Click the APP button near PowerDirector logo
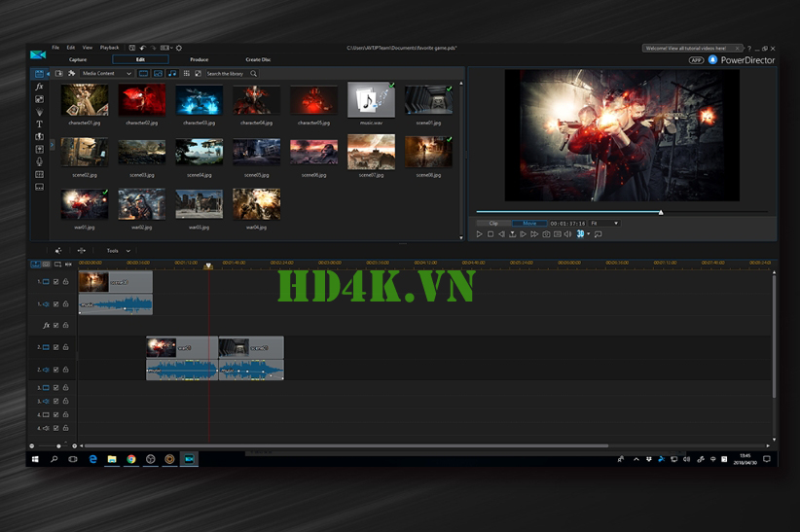 [696, 60]
